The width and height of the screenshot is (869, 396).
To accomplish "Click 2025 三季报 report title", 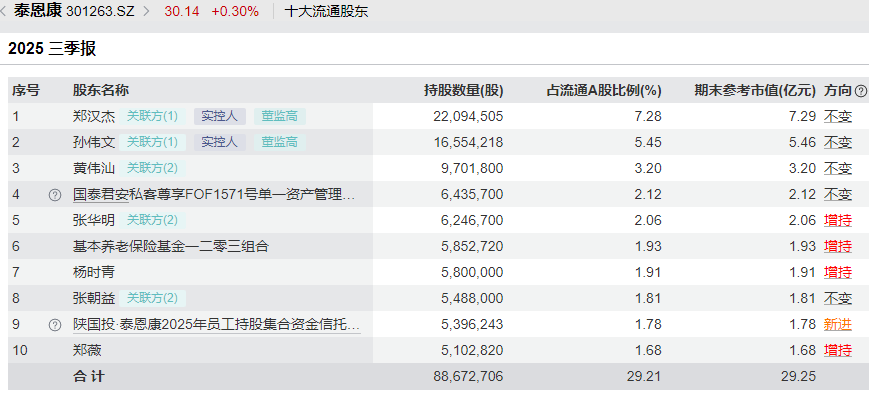I will [52, 49].
